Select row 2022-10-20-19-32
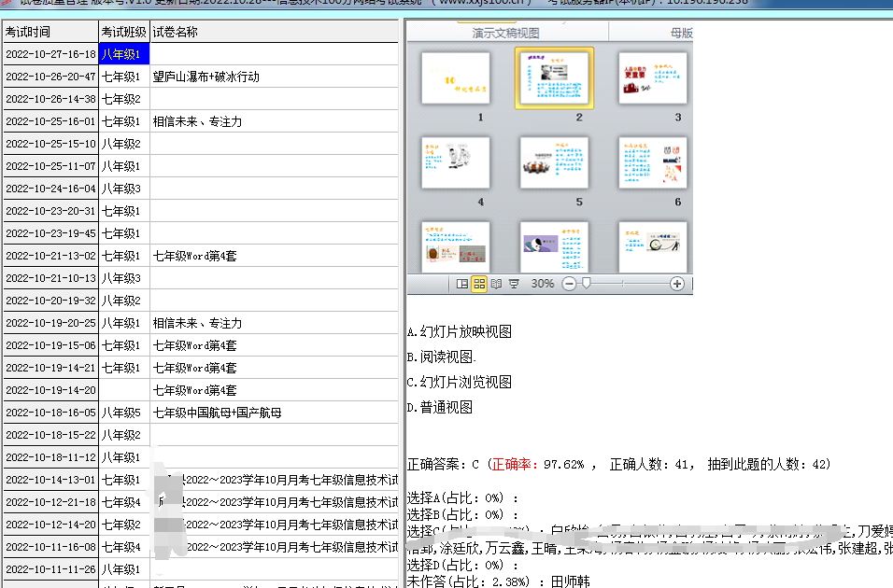Image resolution: width=893 pixels, height=588 pixels. (201, 301)
